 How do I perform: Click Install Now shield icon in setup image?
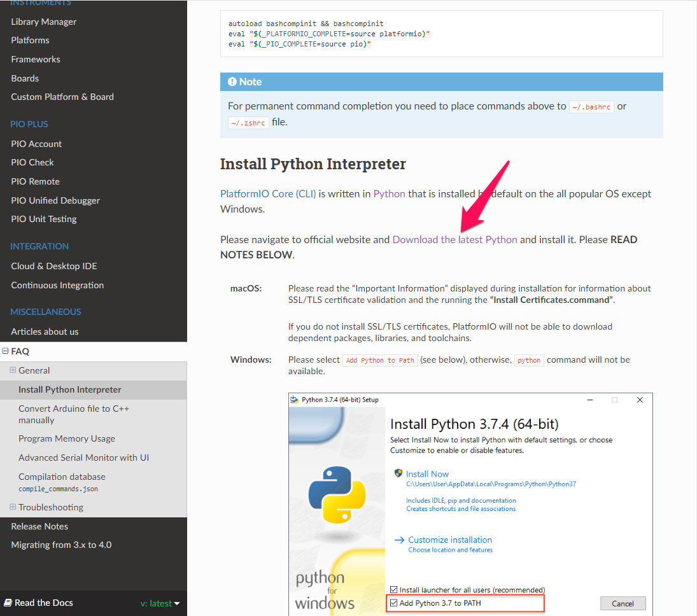398,473
